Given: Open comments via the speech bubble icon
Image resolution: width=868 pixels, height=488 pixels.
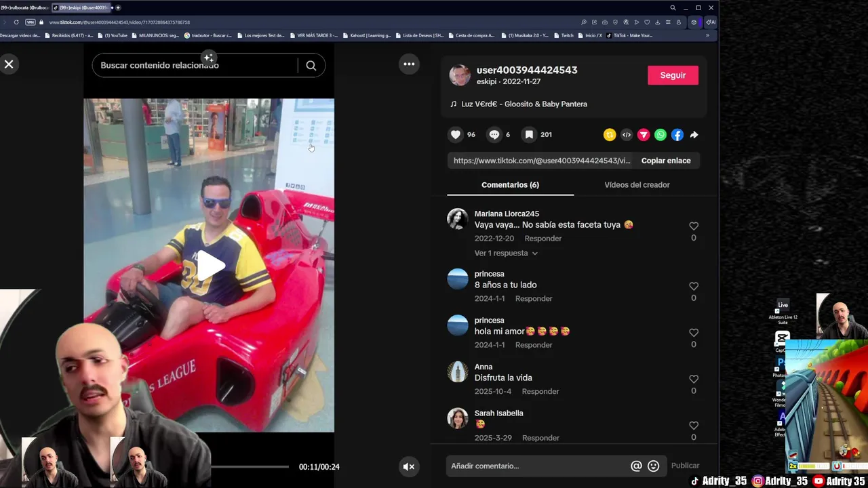Looking at the screenshot, I should click(494, 135).
